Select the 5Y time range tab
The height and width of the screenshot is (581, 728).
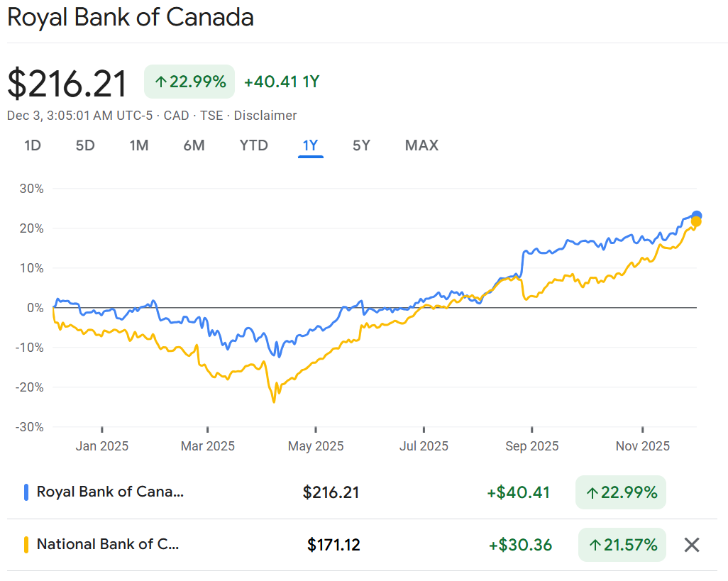tap(361, 145)
